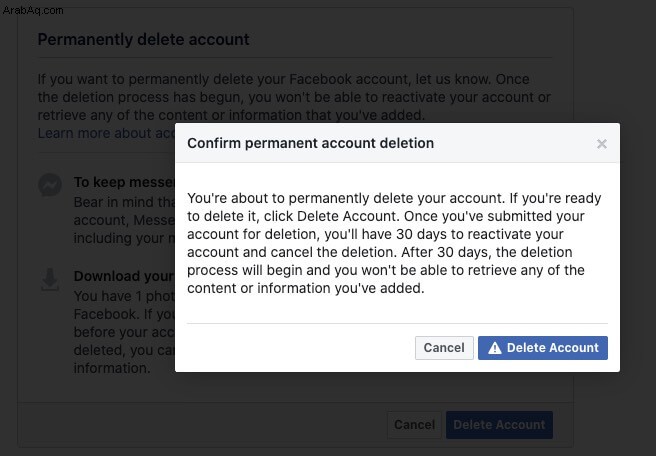Close the confirm deletion dialog with X

tap(602, 144)
